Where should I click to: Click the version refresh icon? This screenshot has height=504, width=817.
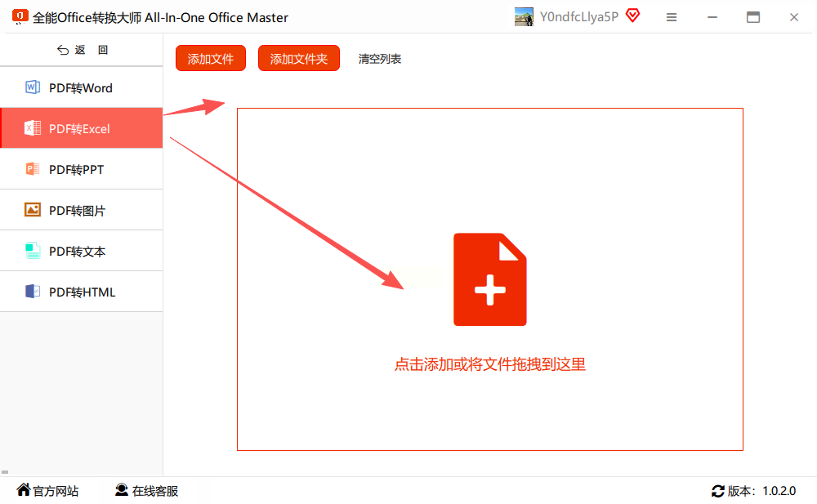pos(717,491)
